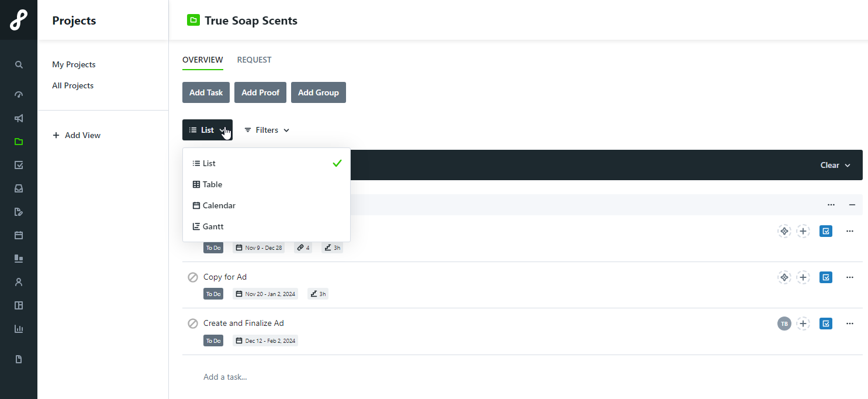This screenshot has height=399, width=868.
Task: Open the user profile icon in the sidebar
Action: [19, 282]
